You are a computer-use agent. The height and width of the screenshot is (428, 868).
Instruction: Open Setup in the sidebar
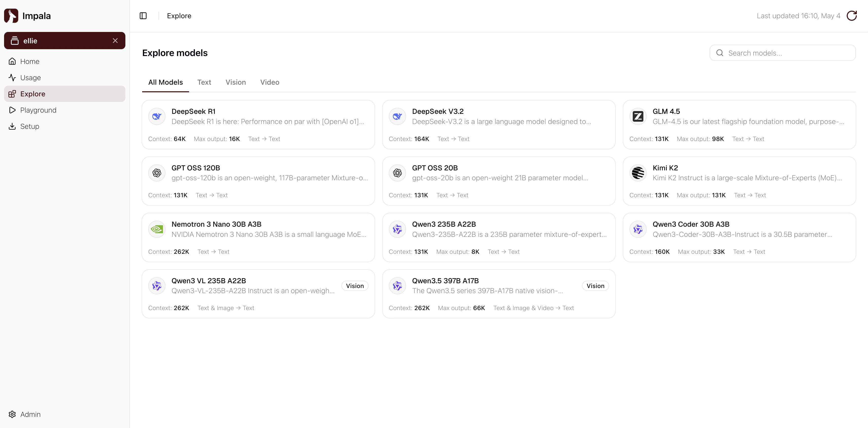[65, 126]
